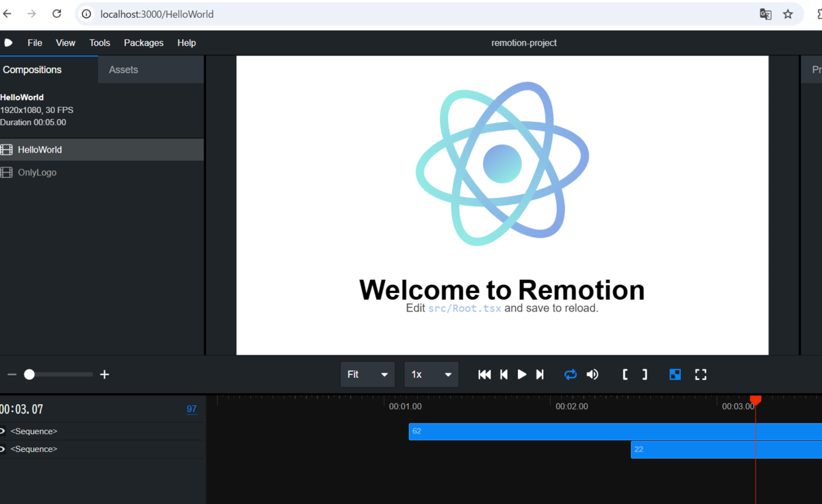Screen dimensions: 822x504
Task: Click the second Sequence label
Action: click(x=34, y=449)
